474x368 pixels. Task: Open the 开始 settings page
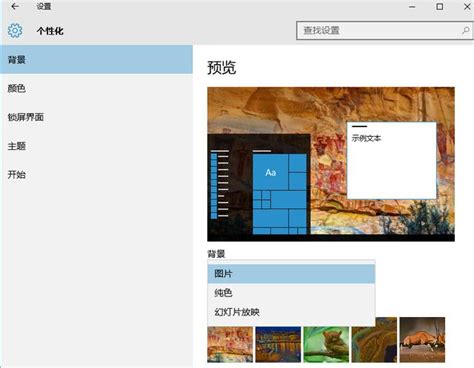click(96, 174)
